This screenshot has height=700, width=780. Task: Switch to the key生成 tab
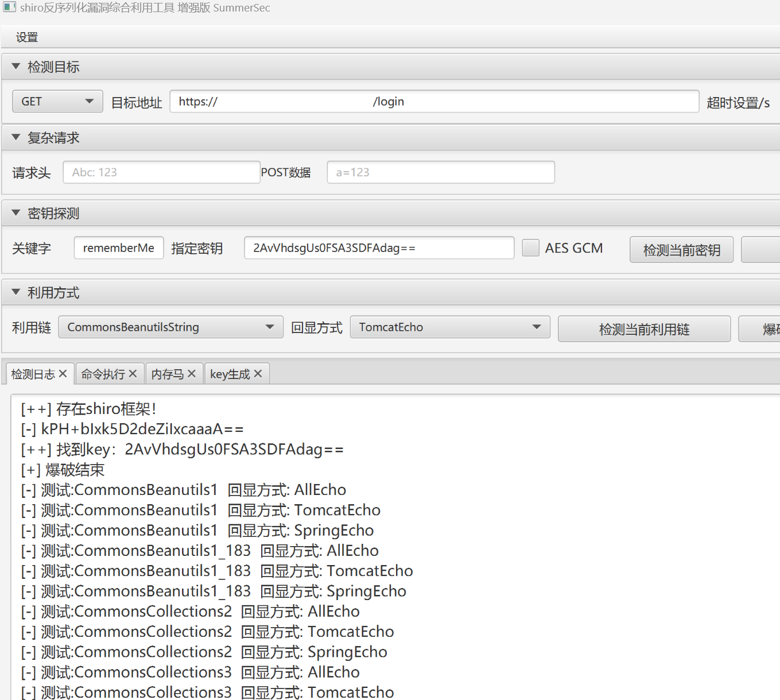(x=230, y=374)
